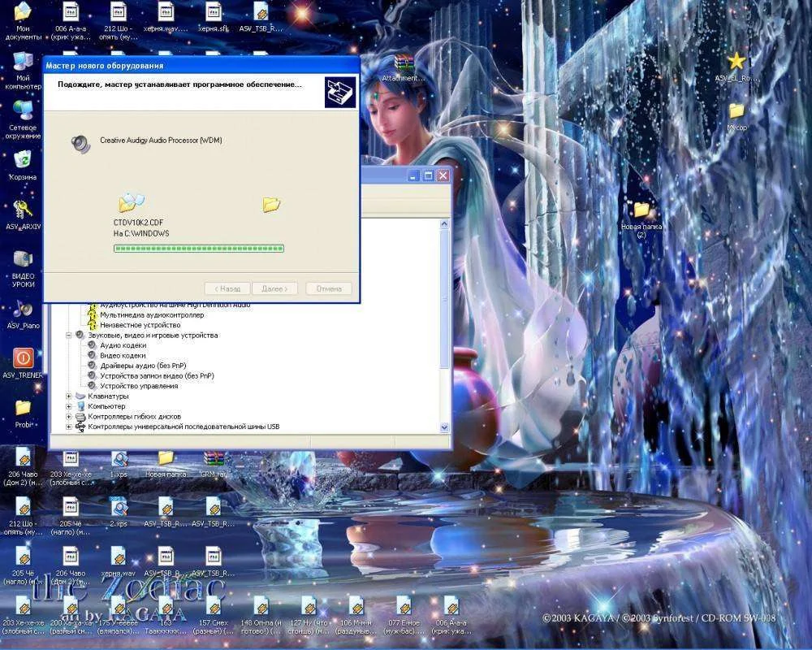Select Неизвестное устройство device entry
Screen dimensions: 812x650
(140, 325)
